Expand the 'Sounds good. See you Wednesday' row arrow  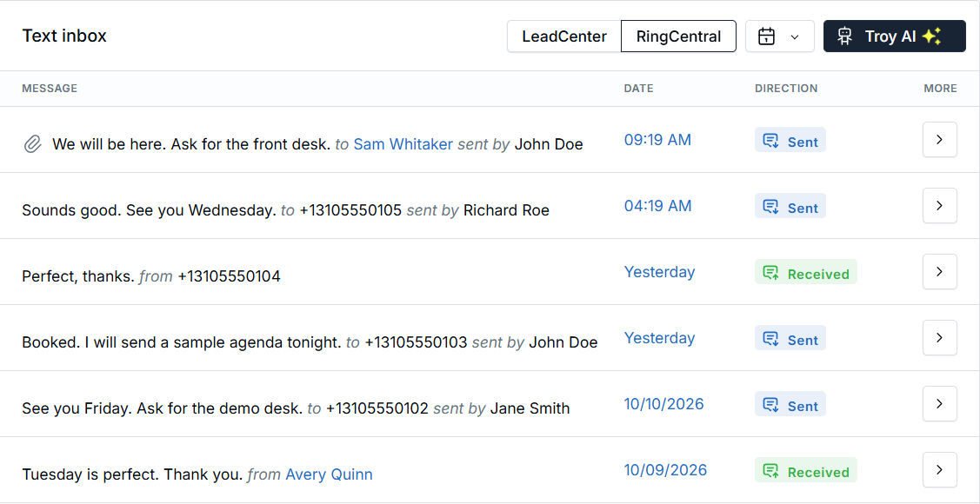pyautogui.click(x=939, y=205)
